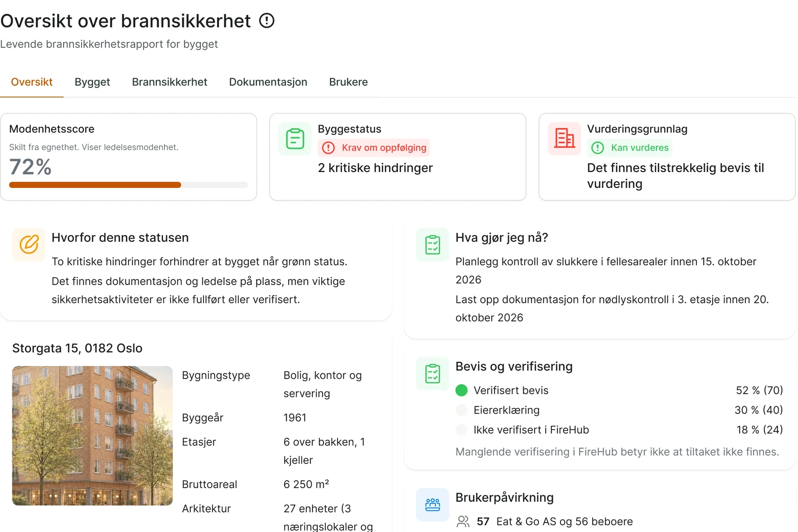
Task: Open the building photo thumbnail
Action: coord(92,436)
